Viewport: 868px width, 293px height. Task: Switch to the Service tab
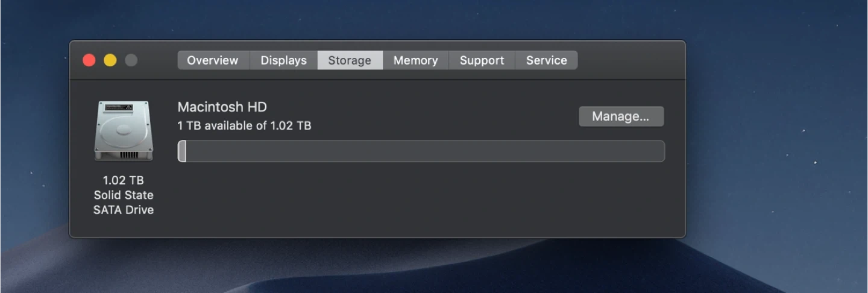coord(546,60)
